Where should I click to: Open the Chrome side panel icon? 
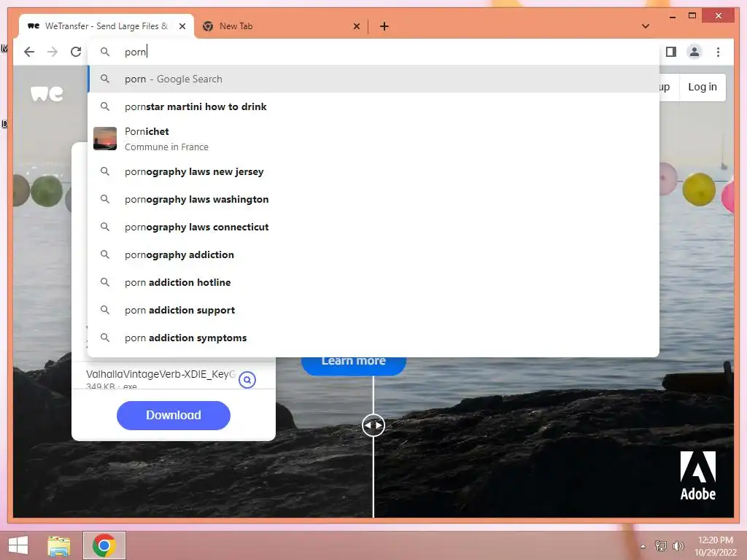[671, 52]
